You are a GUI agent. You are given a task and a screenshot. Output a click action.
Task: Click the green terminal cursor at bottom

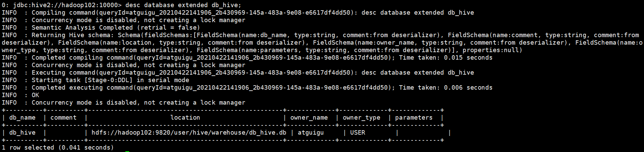point(127,151)
